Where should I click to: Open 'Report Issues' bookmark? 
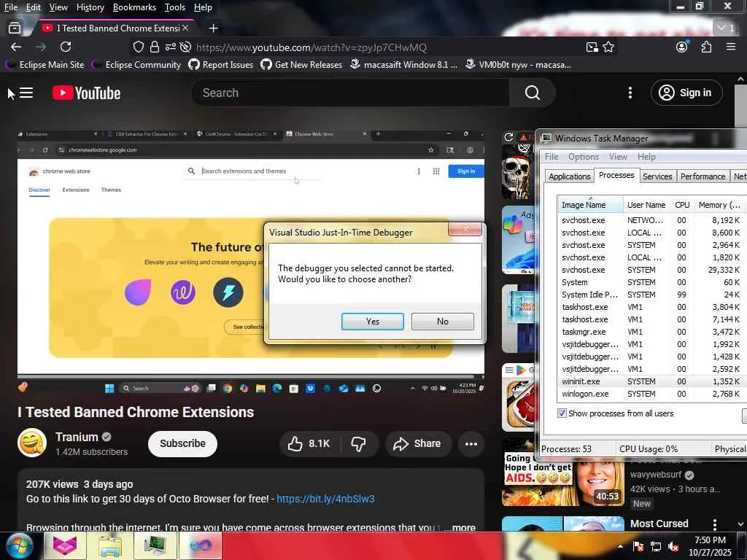[221, 65]
